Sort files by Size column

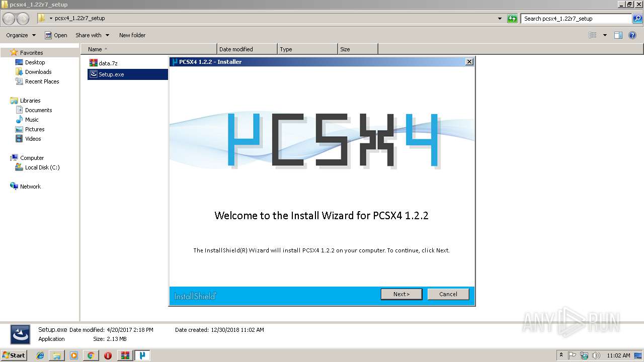pos(358,49)
